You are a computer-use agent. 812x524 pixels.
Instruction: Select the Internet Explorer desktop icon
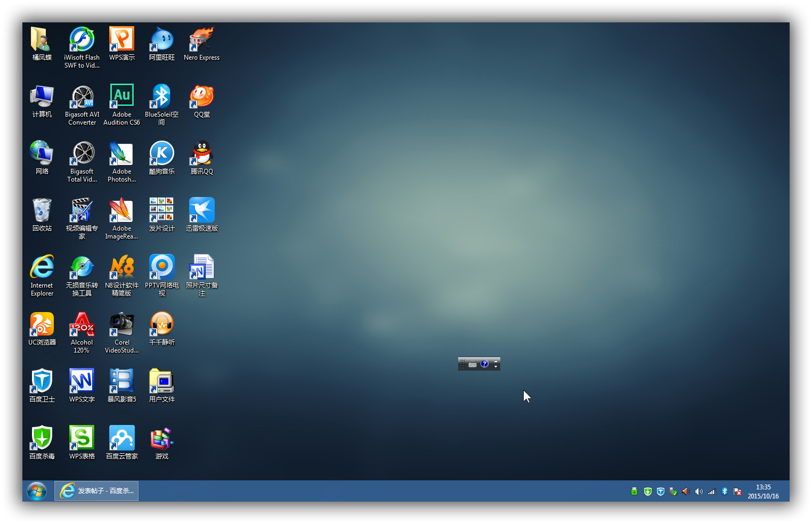(x=42, y=276)
